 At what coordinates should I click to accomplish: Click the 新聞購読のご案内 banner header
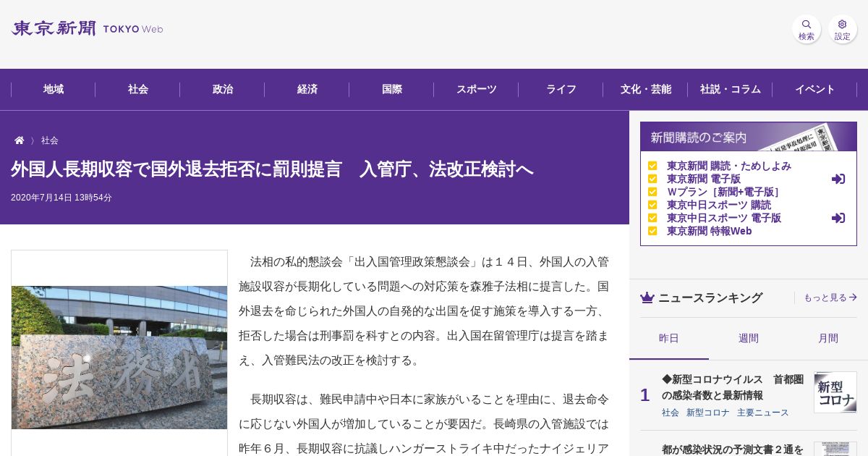[749, 137]
